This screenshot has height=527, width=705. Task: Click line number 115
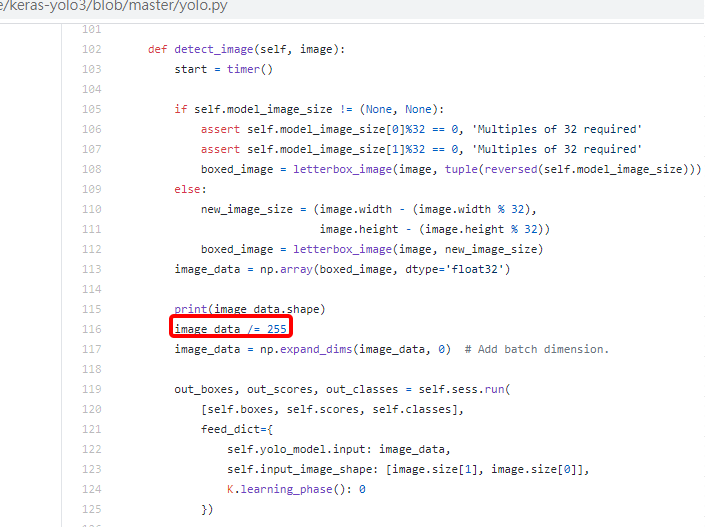coord(92,309)
